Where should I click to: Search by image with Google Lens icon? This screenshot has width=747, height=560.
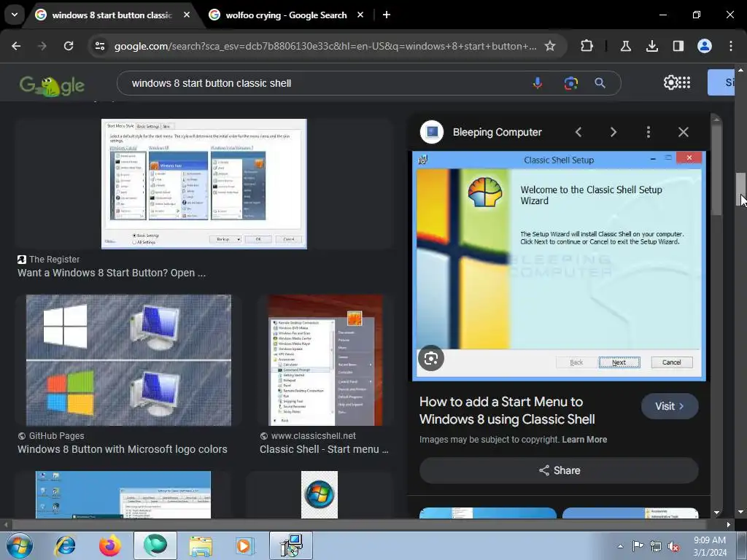click(x=570, y=83)
